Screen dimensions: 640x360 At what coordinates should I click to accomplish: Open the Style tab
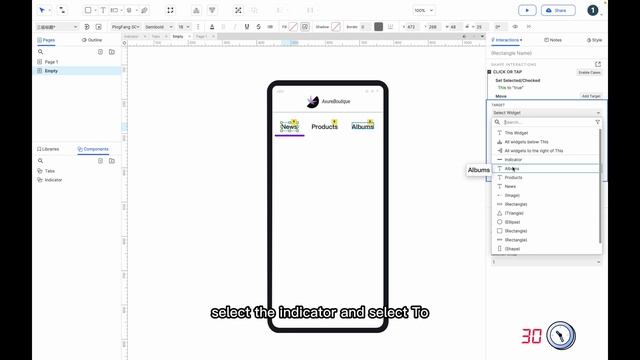pyautogui.click(x=594, y=40)
